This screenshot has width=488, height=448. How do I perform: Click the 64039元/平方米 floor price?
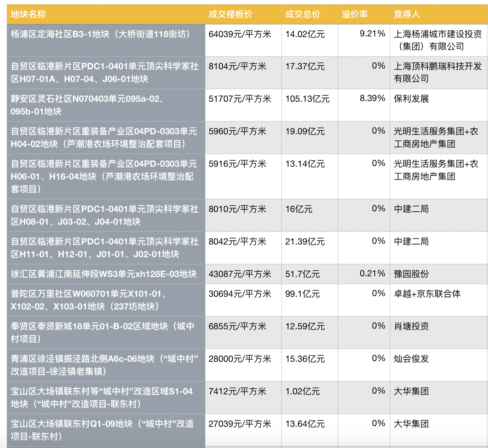240,34
